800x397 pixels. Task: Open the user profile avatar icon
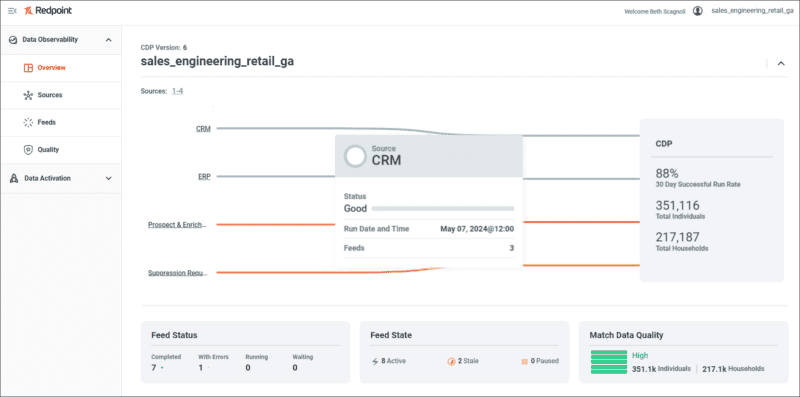tap(697, 11)
